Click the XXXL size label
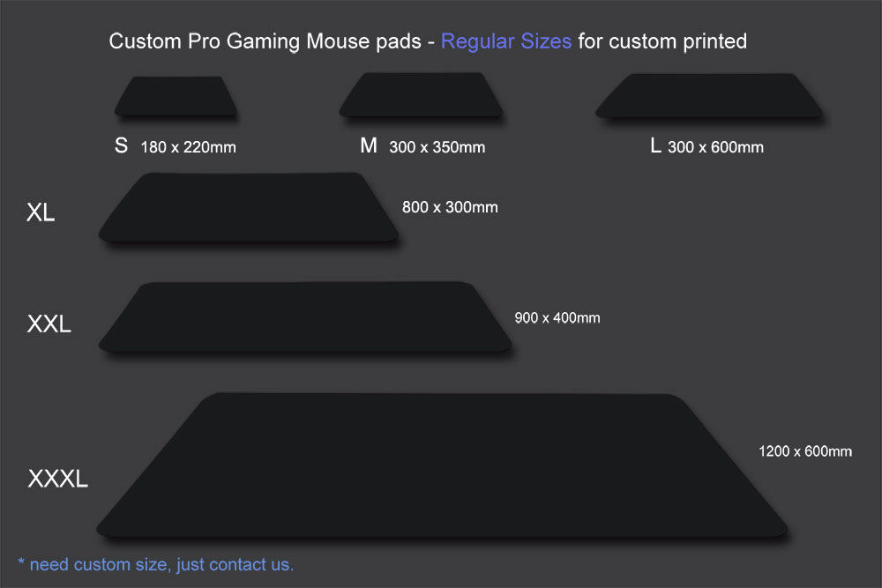 coord(58,479)
